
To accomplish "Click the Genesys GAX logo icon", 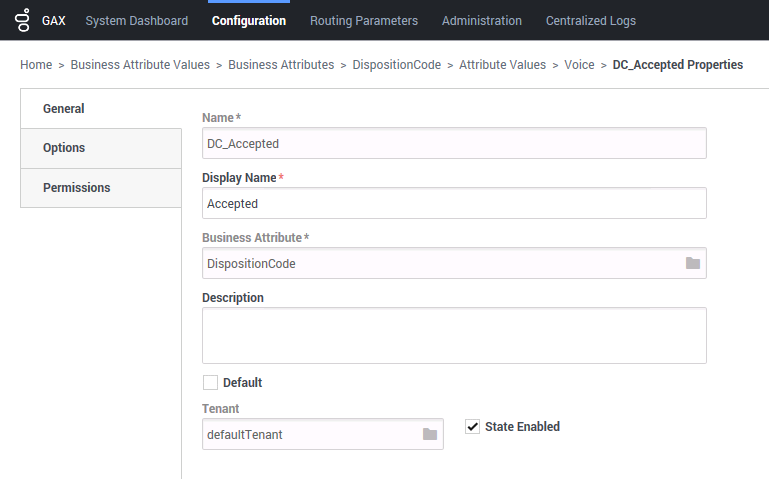I will pos(22,20).
